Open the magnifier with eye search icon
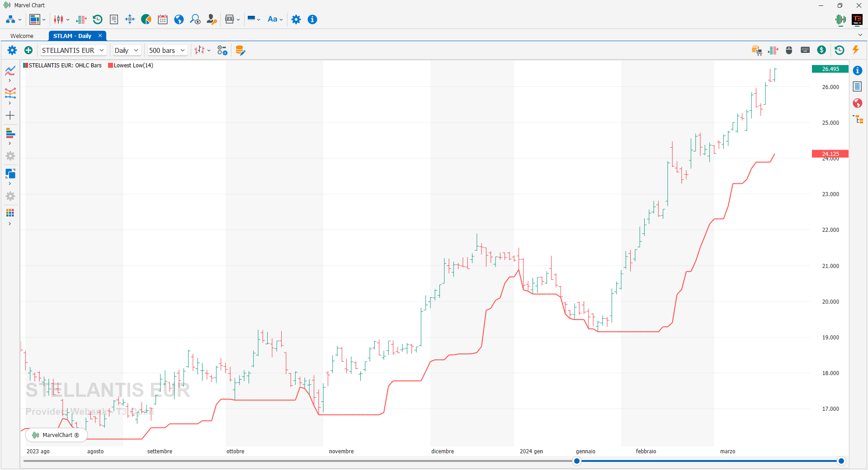Viewport: 868px width, 470px height. pos(195,19)
